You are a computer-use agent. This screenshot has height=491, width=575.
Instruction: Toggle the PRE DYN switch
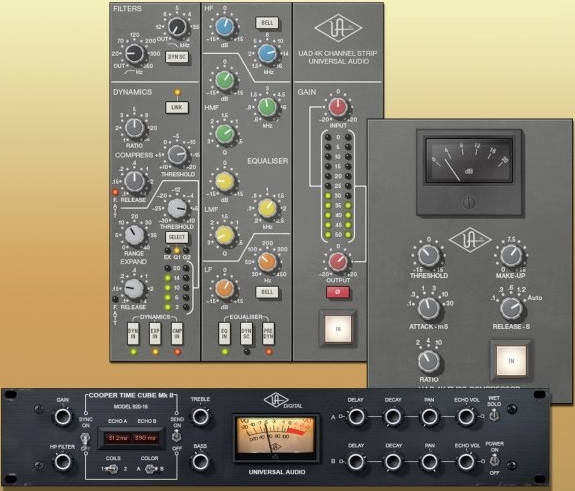point(268,334)
